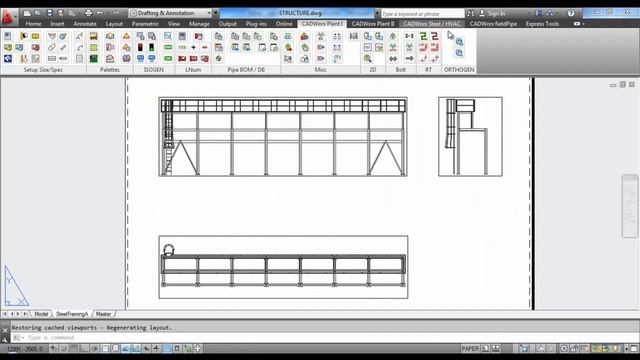Viewport: 640px width, 360px height.
Task: Click the top orange triangle icon in Palettes
Action: point(127,36)
